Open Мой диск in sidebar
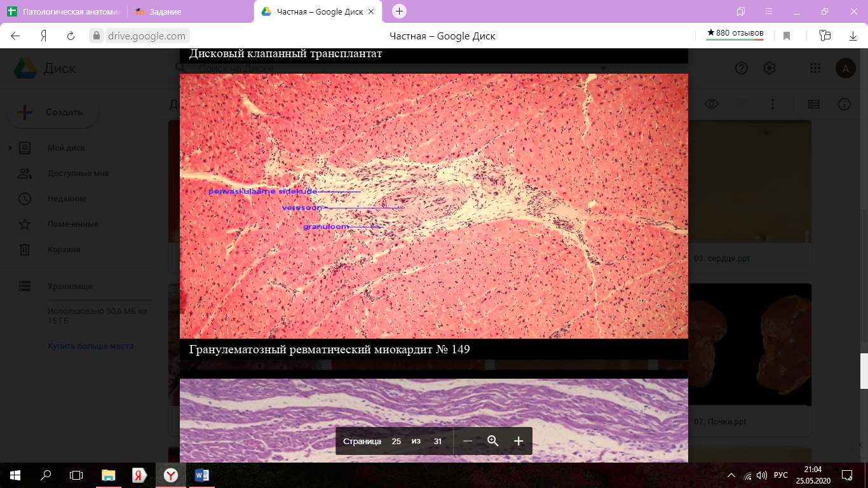This screenshot has width=868, height=488. [66, 148]
